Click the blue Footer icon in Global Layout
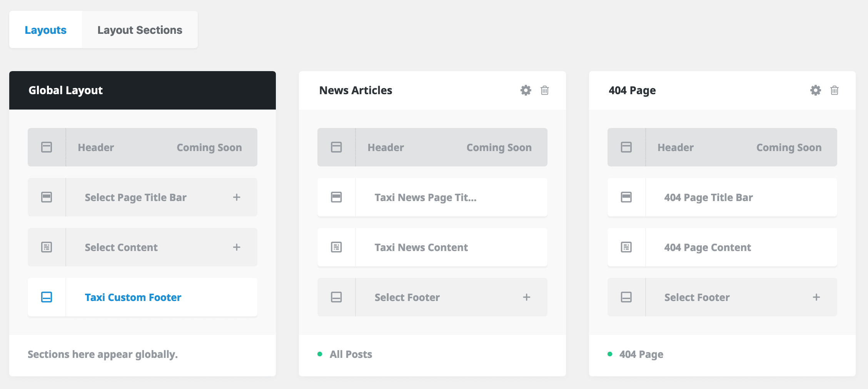The width and height of the screenshot is (868, 389). pyautogui.click(x=47, y=297)
